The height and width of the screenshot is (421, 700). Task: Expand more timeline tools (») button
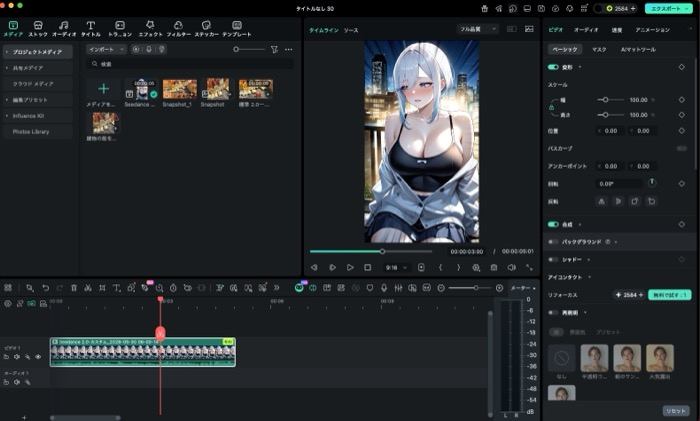[x=277, y=288]
